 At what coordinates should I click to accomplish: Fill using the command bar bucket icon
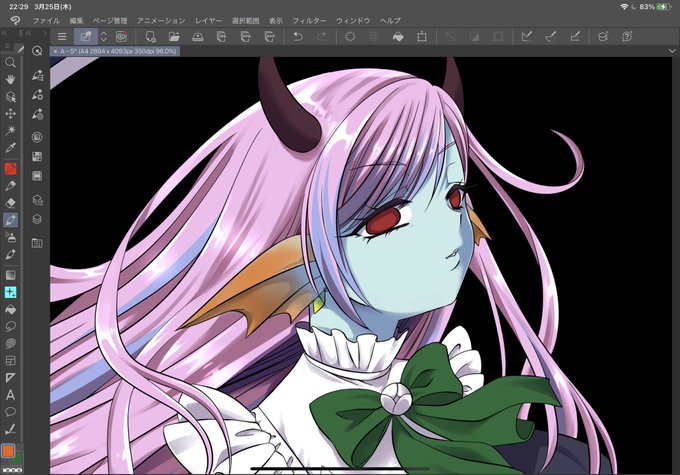pyautogui.click(x=398, y=36)
